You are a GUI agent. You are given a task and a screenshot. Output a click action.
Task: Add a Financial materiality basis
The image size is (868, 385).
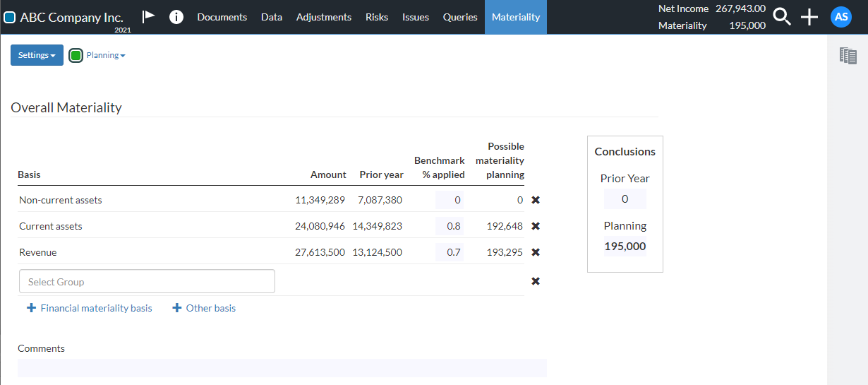pyautogui.click(x=90, y=308)
